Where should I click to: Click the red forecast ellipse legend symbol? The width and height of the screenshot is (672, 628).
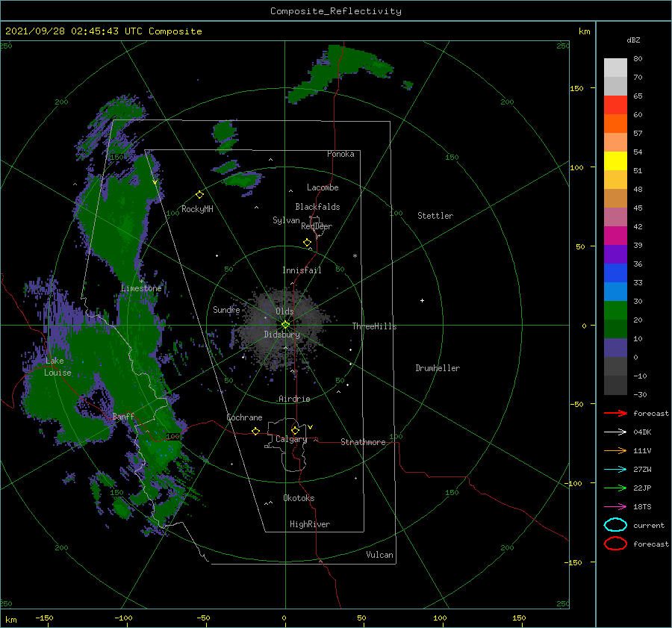[x=615, y=544]
